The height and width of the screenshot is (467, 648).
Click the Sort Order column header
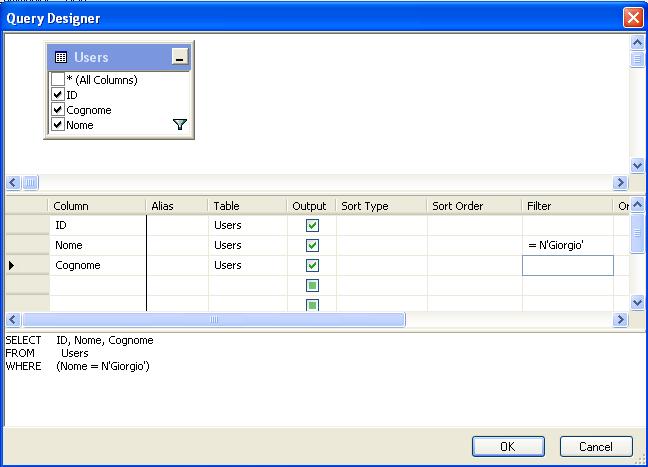click(474, 206)
